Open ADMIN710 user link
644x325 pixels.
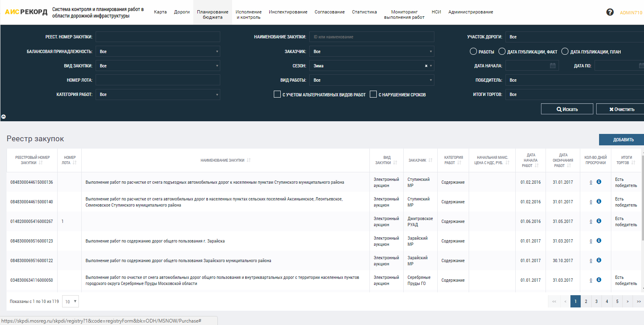pyautogui.click(x=631, y=13)
